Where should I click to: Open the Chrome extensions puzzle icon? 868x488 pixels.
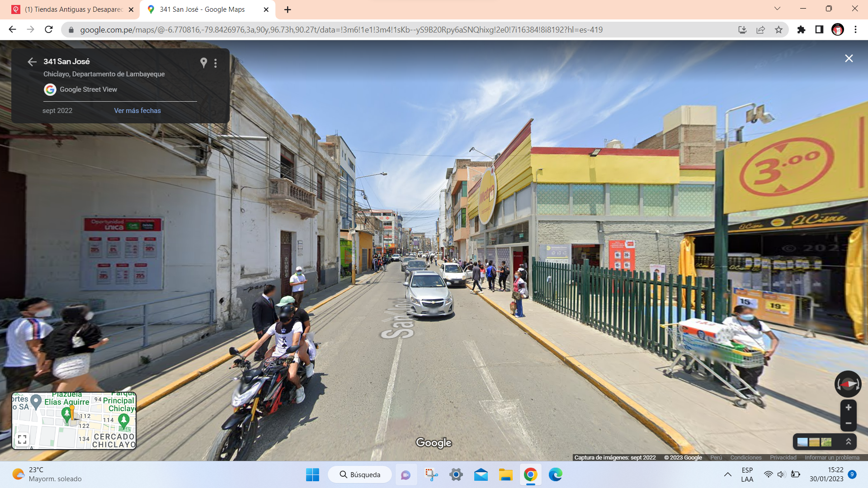(x=801, y=30)
